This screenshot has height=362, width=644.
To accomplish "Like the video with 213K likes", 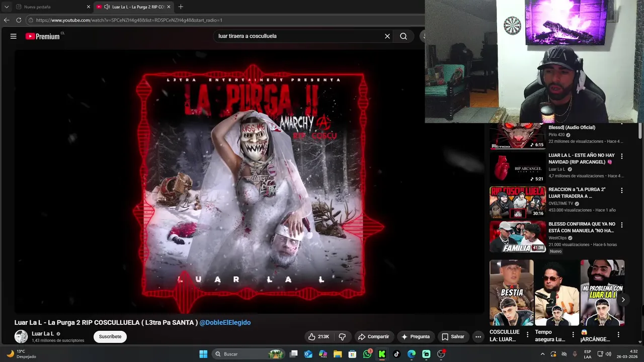I will (318, 336).
